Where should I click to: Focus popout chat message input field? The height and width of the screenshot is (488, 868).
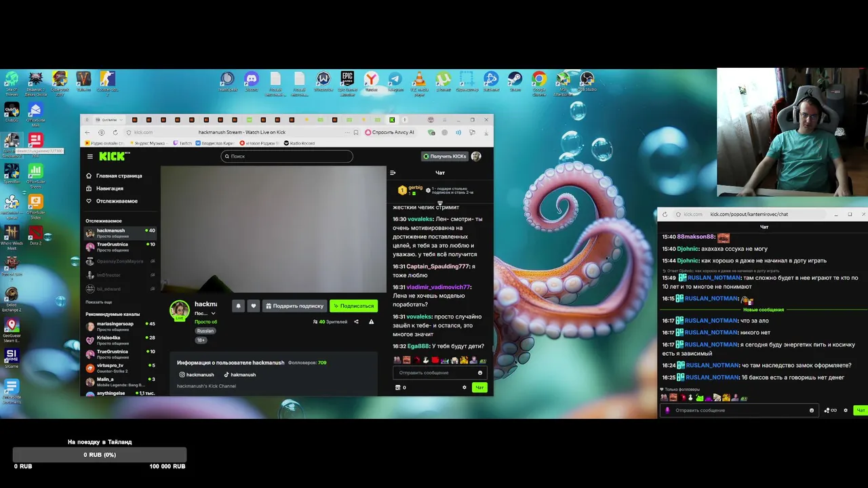(738, 410)
